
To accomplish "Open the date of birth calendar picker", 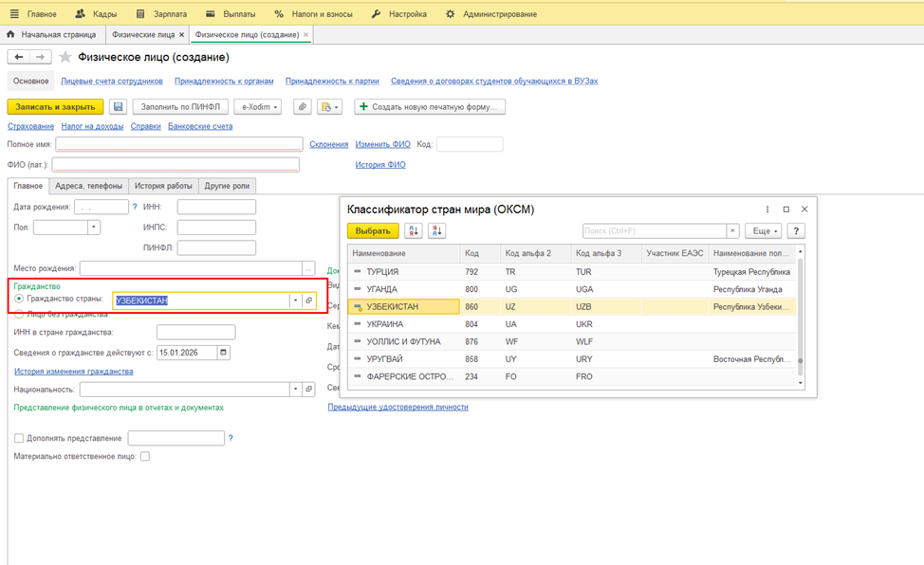I will click(122, 207).
